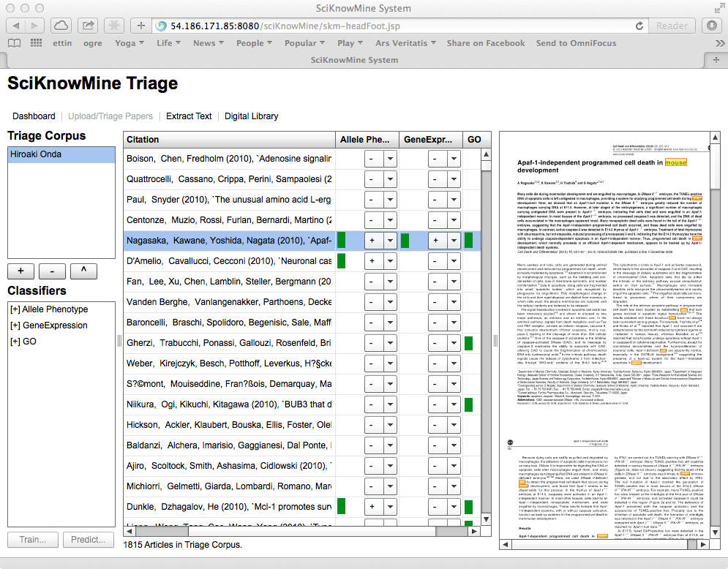Click the Predict... button
Image resolution: width=728 pixels, height=569 pixels.
89,540
